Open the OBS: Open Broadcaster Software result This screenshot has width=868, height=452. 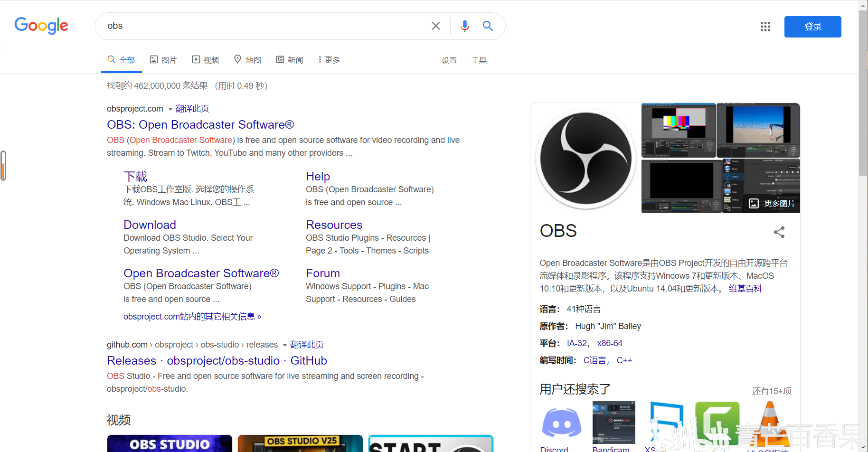pos(200,124)
